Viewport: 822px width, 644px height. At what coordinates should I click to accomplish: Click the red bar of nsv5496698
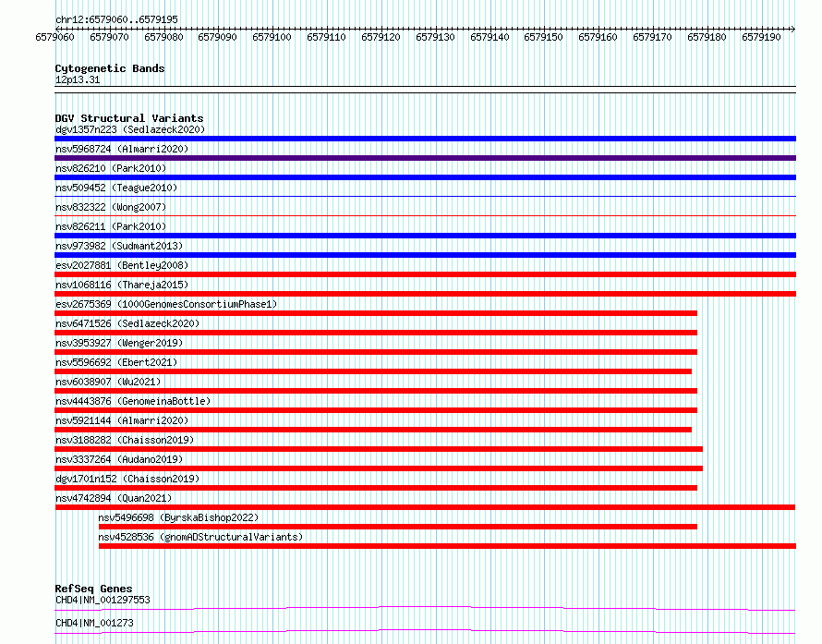(398, 527)
